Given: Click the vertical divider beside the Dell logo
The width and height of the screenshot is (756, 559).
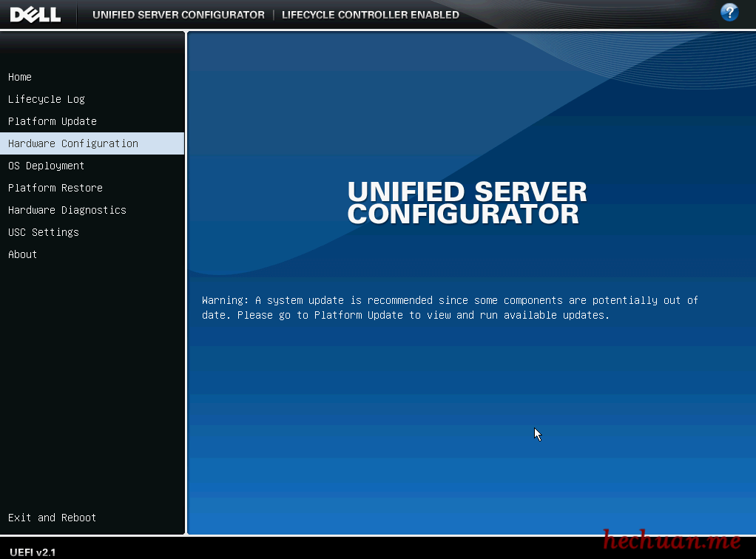Looking at the screenshot, I should click(77, 15).
